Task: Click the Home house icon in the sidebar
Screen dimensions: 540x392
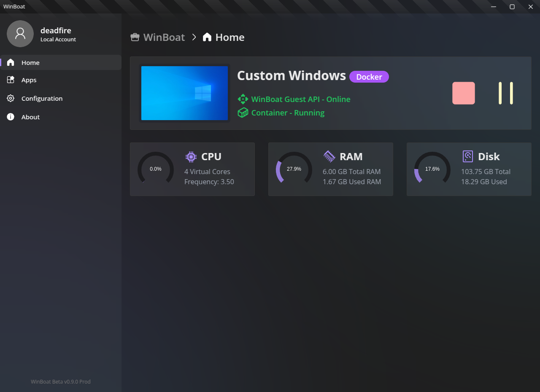Action: pyautogui.click(x=11, y=62)
